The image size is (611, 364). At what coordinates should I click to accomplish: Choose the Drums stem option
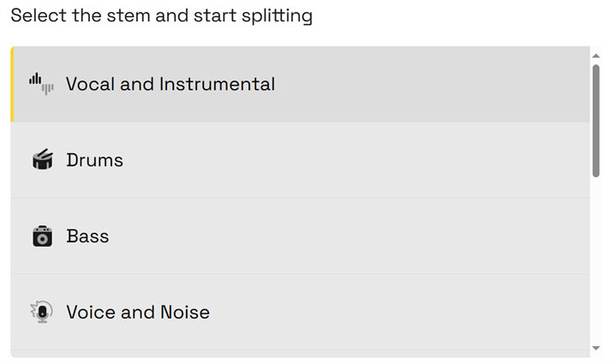94,160
